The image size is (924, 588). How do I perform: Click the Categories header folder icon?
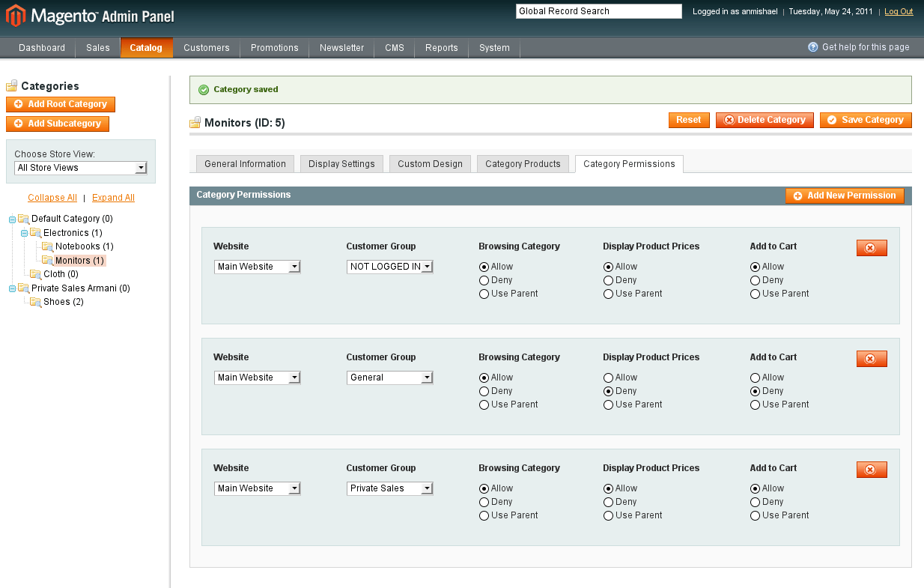pyautogui.click(x=11, y=86)
